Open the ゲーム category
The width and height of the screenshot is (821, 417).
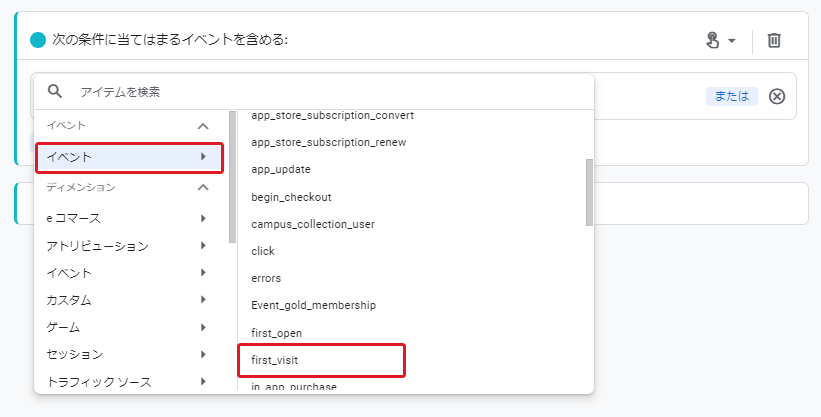(129, 327)
